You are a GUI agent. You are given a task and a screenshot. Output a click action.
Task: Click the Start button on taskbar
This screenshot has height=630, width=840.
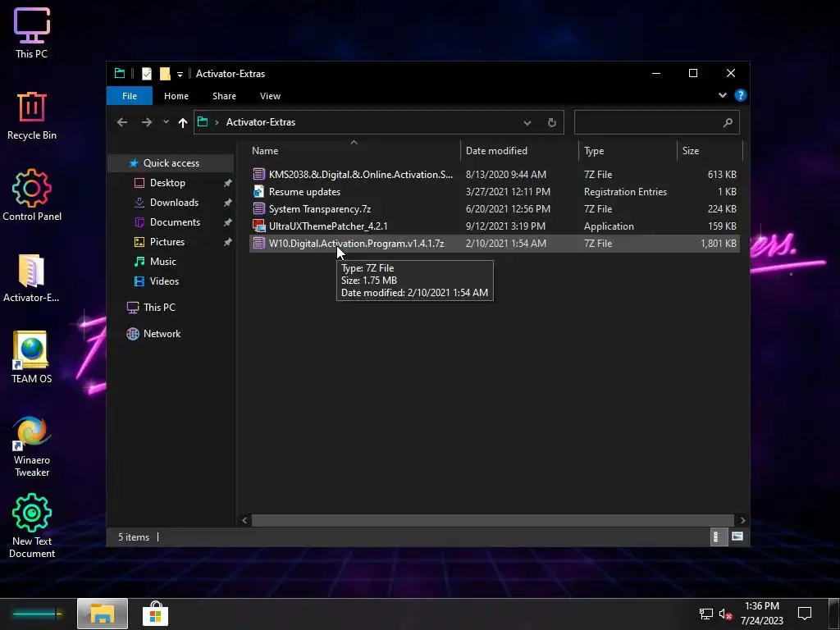point(37,614)
